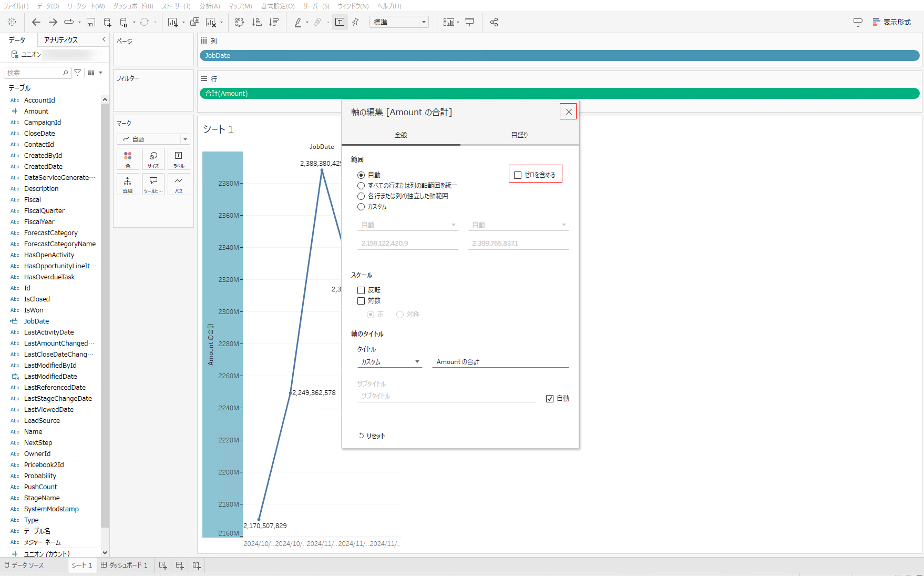The width and height of the screenshot is (924, 576).
Task: Open the axis title カスタム dropdown
Action: coord(389,362)
